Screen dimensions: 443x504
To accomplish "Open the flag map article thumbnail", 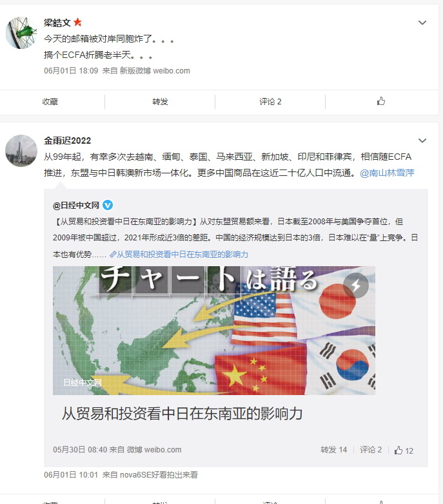I will pos(214,331).
